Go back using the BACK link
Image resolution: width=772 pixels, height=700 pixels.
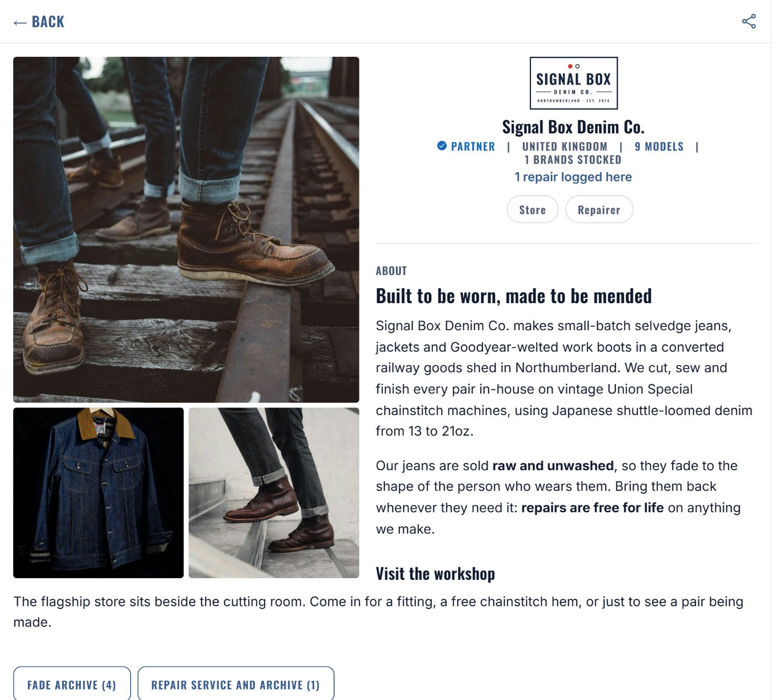coord(39,22)
